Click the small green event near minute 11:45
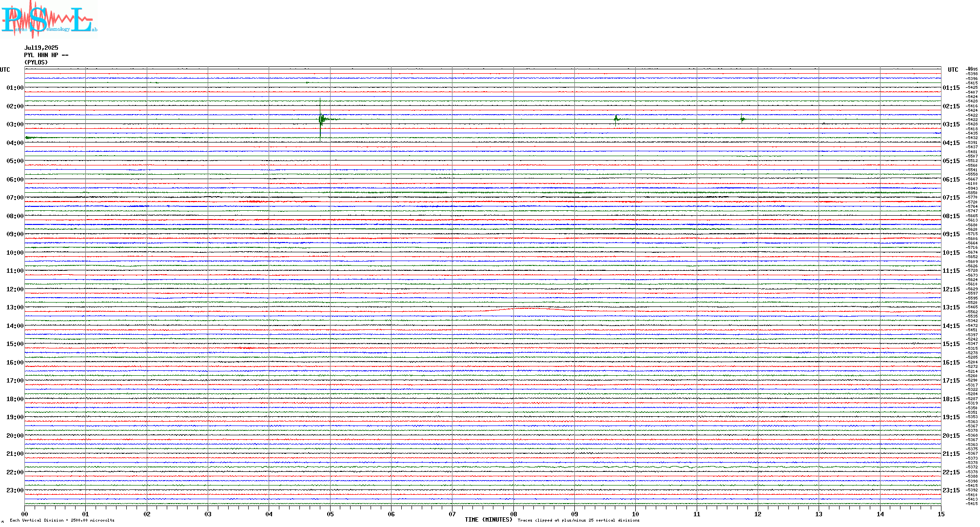This screenshot has height=527, width=980. (743, 119)
